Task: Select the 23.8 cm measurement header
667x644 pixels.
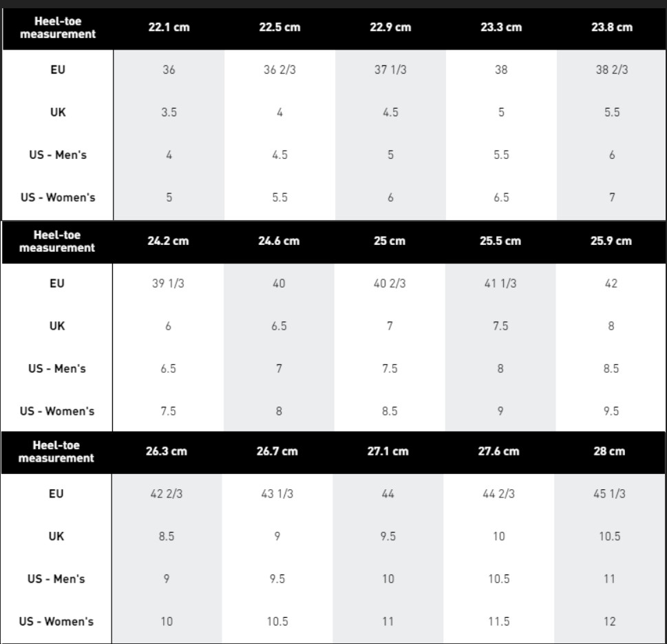Action: click(x=612, y=28)
